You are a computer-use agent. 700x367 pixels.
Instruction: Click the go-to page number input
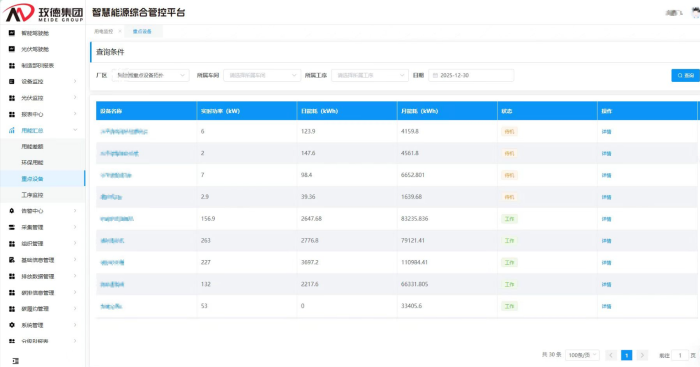[x=680, y=355]
